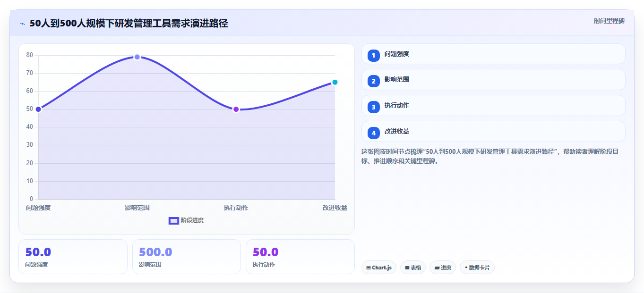Click the 50.0 执行动作 data card
This screenshot has height=293, width=644.
click(300, 257)
